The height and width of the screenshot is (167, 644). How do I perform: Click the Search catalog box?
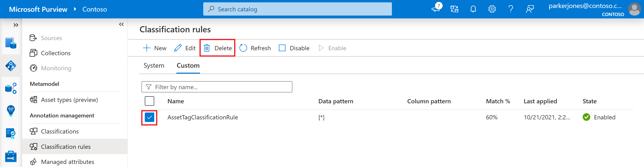click(x=297, y=9)
